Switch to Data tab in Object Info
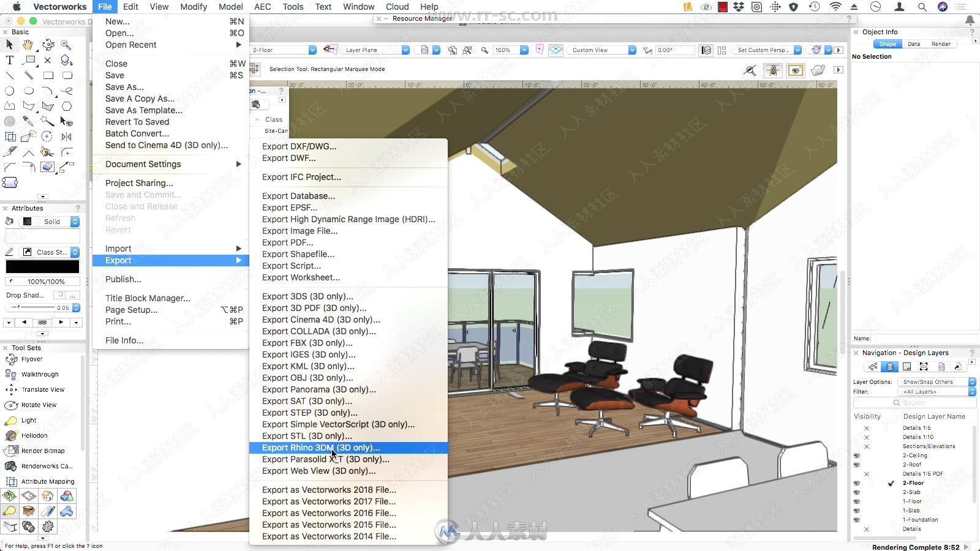Image resolution: width=980 pixels, height=551 pixels. click(914, 44)
